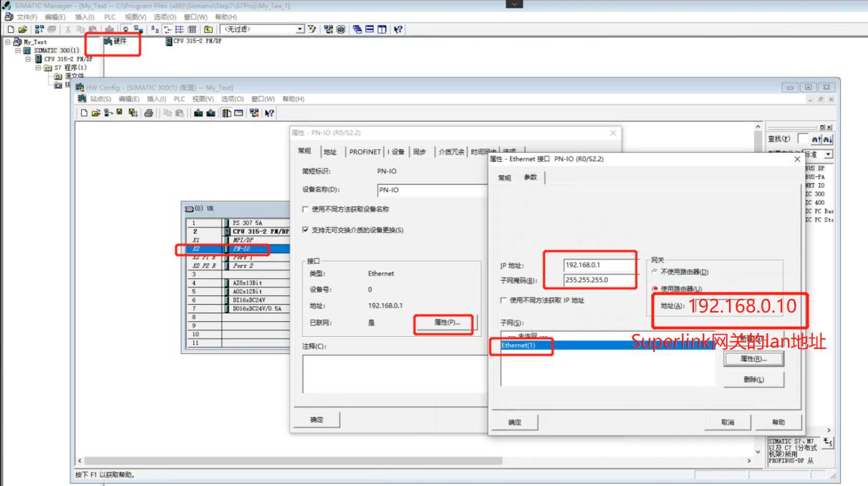Click the 子网掩码 field 255.255.255.0
This screenshot has height=486, width=868.
tap(599, 280)
